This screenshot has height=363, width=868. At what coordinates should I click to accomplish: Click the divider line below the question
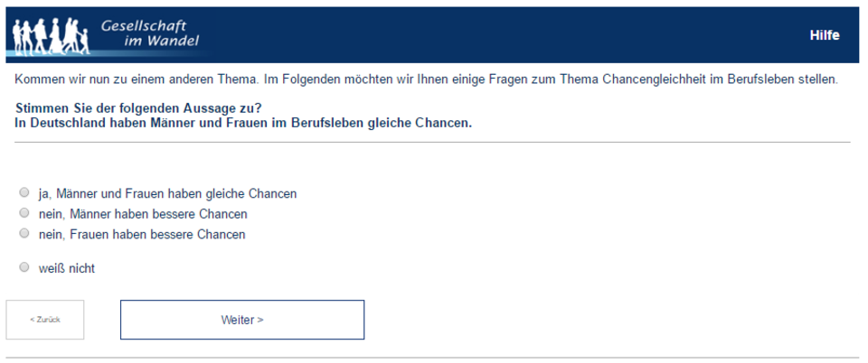[x=432, y=142]
